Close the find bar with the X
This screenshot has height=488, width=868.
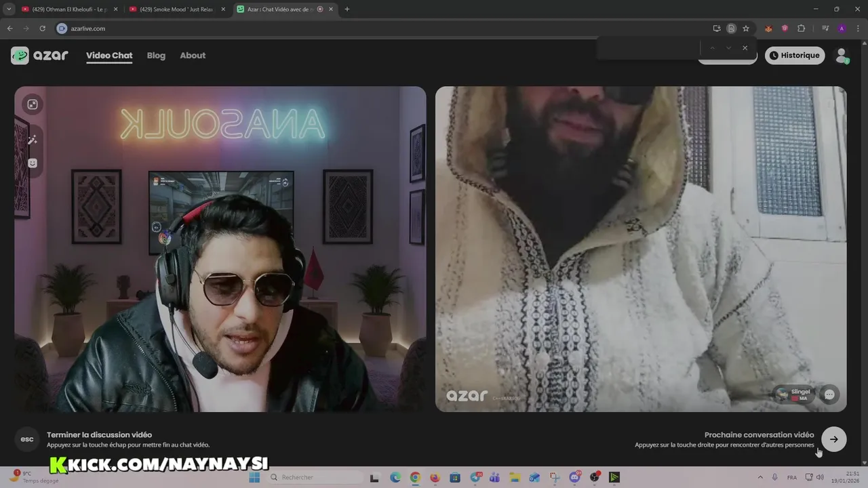click(x=745, y=47)
